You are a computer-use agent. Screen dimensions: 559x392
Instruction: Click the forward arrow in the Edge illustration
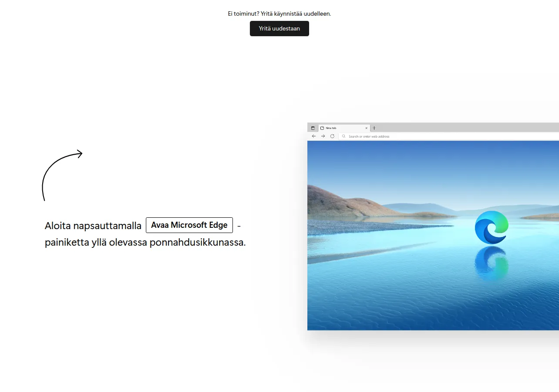(323, 136)
